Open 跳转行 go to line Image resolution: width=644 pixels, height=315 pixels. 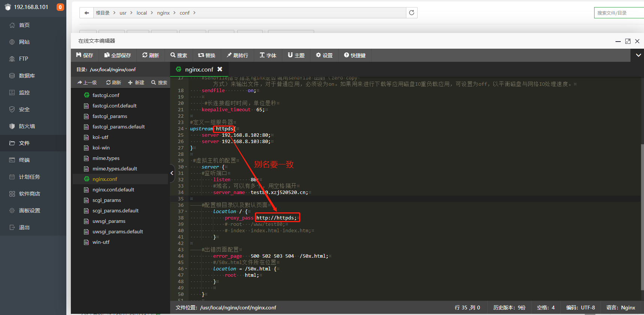[x=237, y=55]
